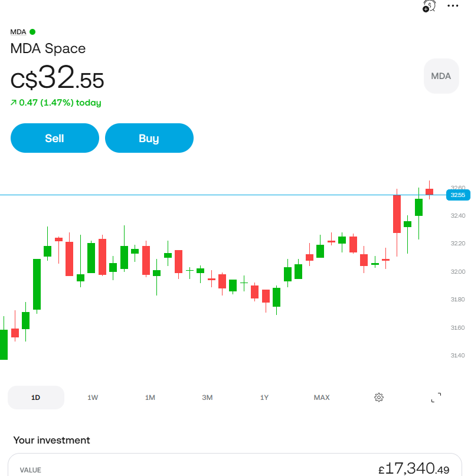Click the Buy button
The height and width of the screenshot is (476, 471).
[149, 138]
